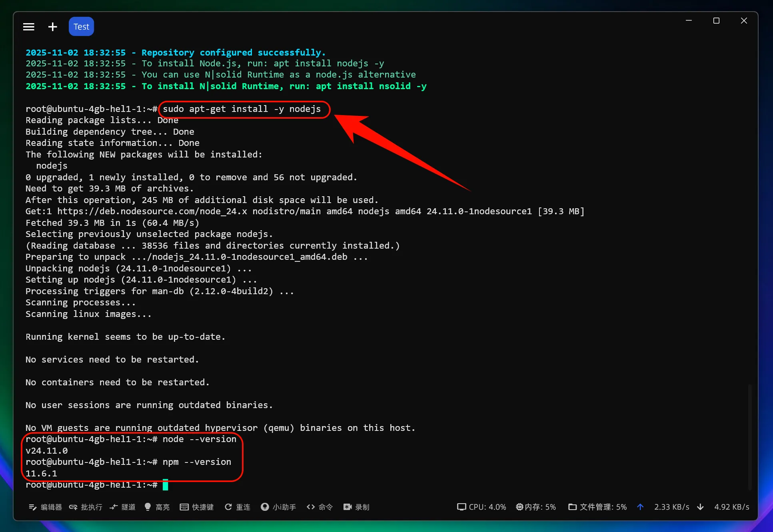Click the terminal's vertical scrollbar
This screenshot has width=773, height=532.
(x=749, y=436)
